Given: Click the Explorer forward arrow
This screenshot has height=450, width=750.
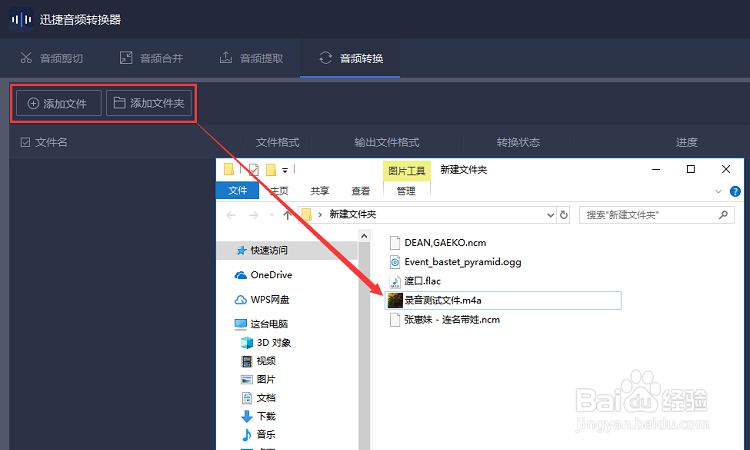Looking at the screenshot, I should [x=254, y=215].
